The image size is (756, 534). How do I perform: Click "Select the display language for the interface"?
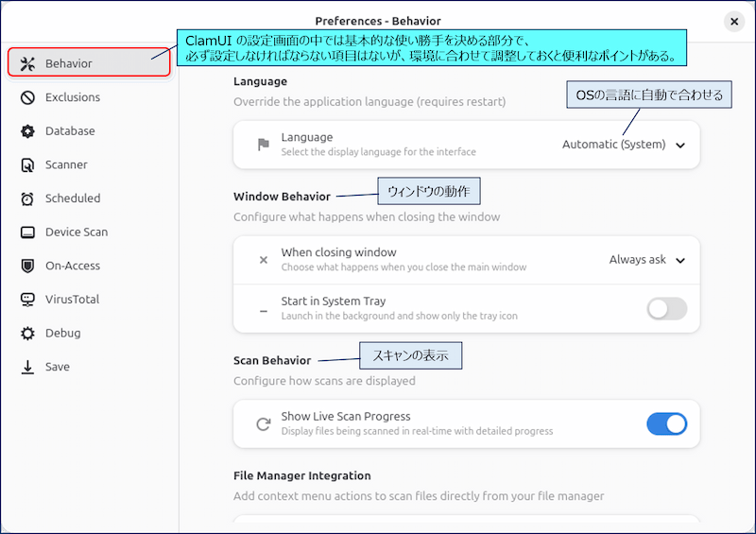coord(379,152)
